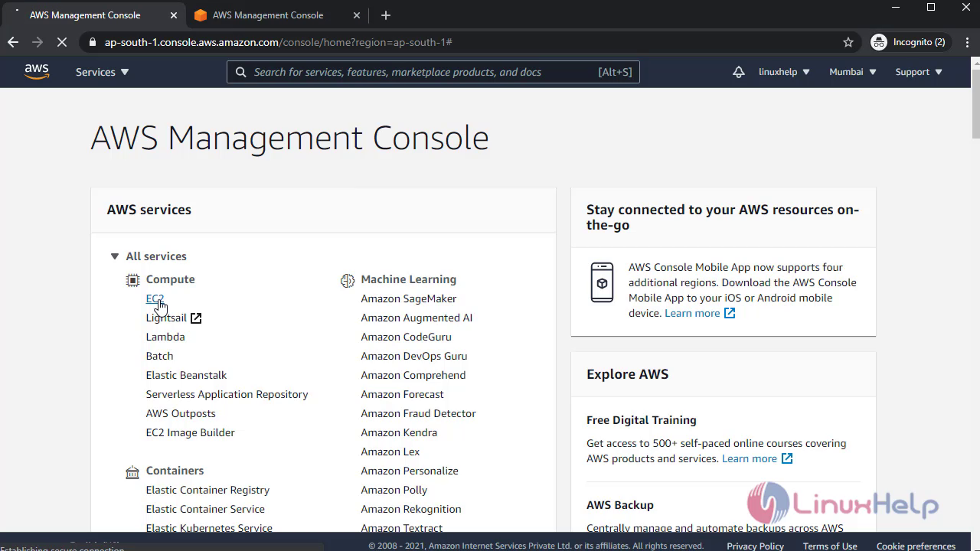Click the services search field
The width and height of the screenshot is (980, 551).
[433, 72]
